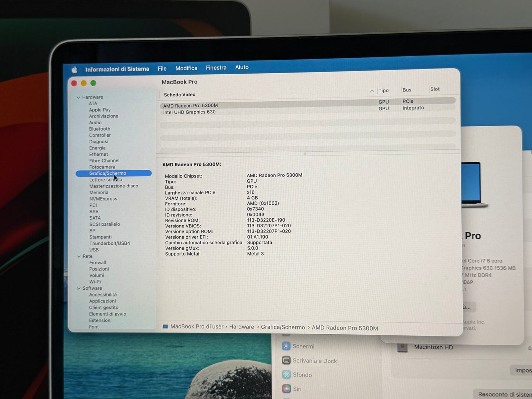Screen dimensions: 532x399
Task: Select Stampanti in the sidebar
Action: (101, 237)
